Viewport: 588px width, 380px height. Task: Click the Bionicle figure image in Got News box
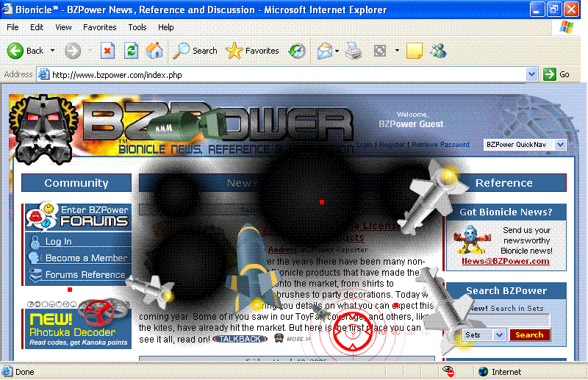[471, 240]
